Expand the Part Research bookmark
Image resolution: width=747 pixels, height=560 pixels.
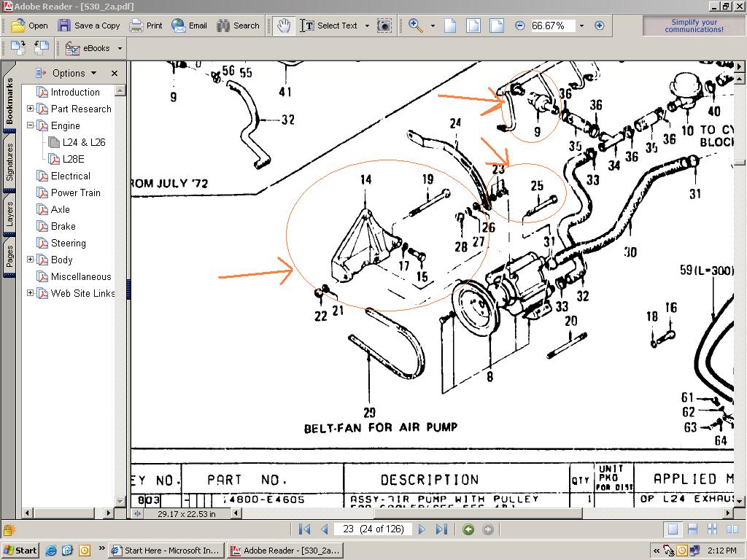(30, 109)
